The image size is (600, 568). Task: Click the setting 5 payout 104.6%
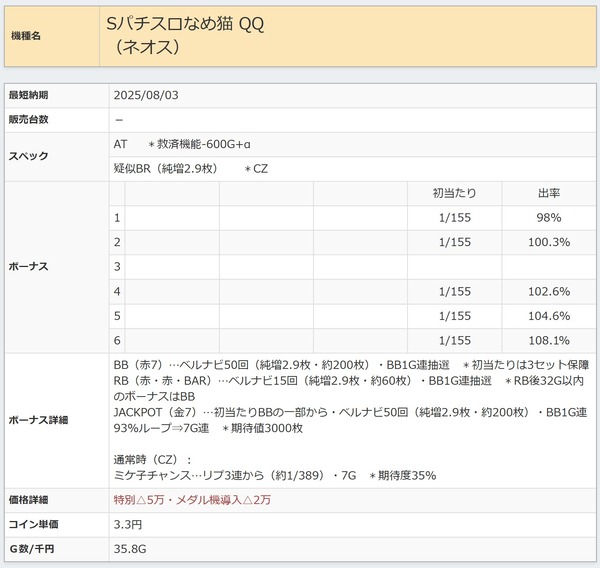tap(549, 316)
